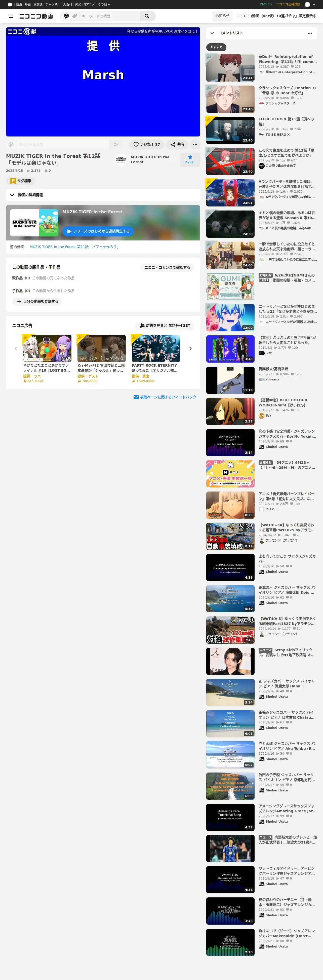Click セイバー uploader avatar
The height and width of the screenshot is (980, 323).
[x=261, y=509]
